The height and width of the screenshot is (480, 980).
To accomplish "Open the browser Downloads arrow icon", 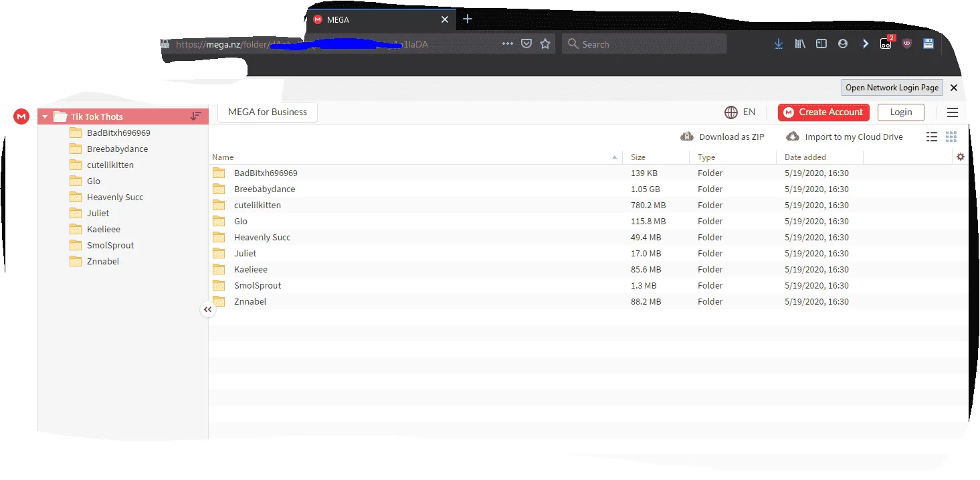I will 779,44.
